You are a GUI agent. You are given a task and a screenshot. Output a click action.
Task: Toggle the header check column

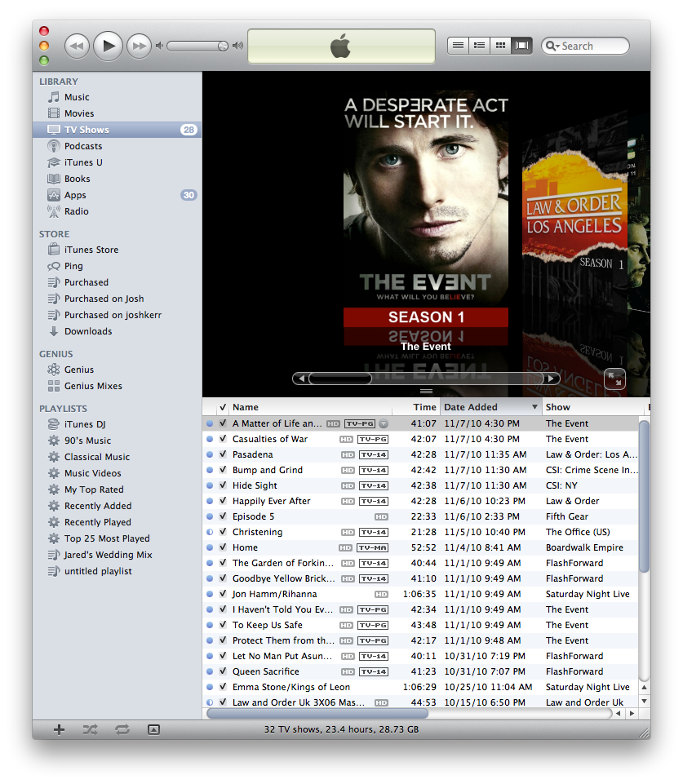(223, 407)
